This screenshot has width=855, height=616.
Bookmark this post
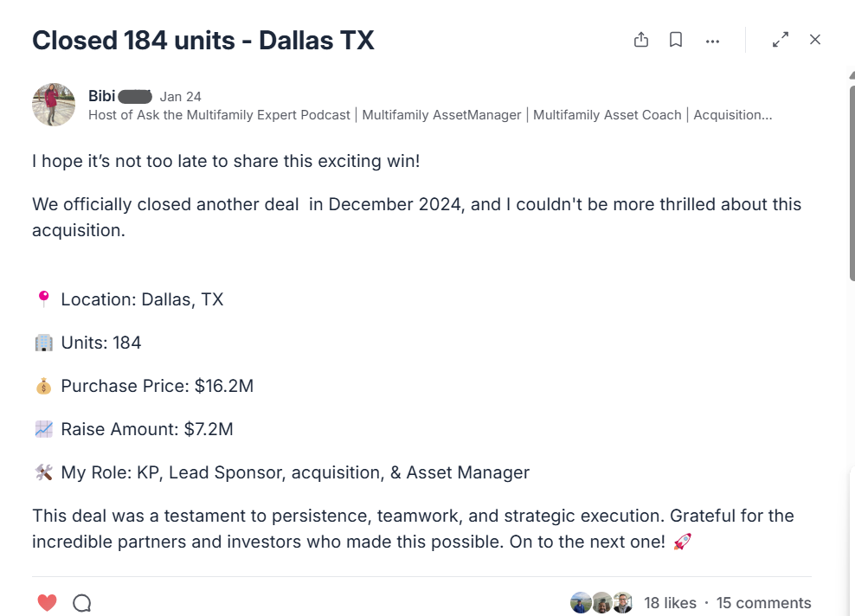coord(676,40)
